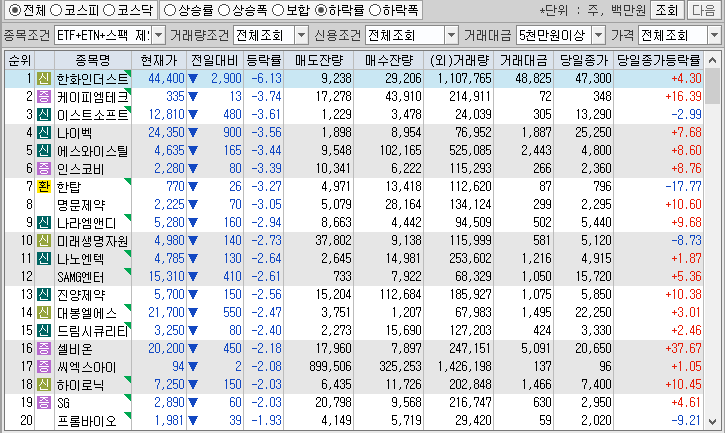
Task: Select stock name 셀비온
Action: pyautogui.click(x=74, y=349)
